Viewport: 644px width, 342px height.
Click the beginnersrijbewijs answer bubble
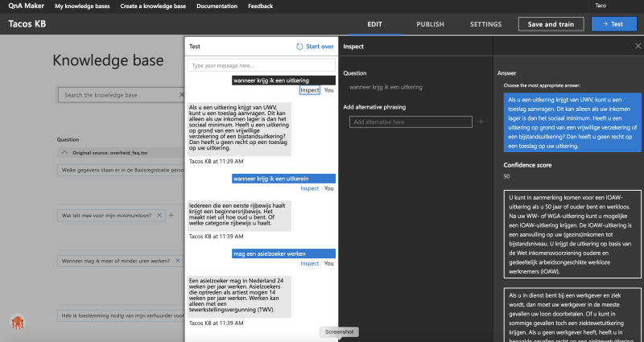coord(239,216)
